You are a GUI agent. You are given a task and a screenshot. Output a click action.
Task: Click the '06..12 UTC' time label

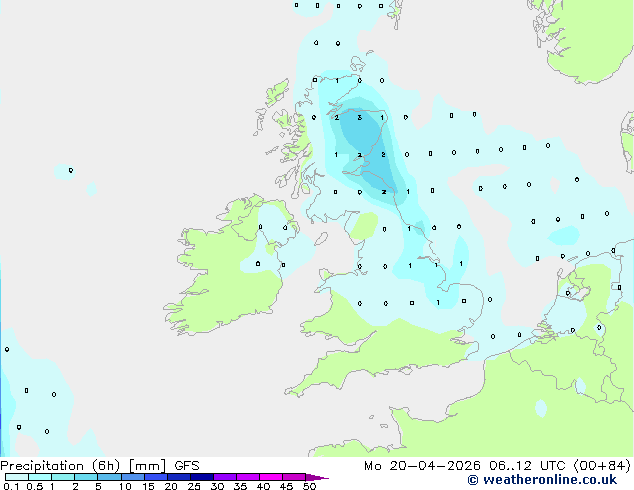click(527, 466)
